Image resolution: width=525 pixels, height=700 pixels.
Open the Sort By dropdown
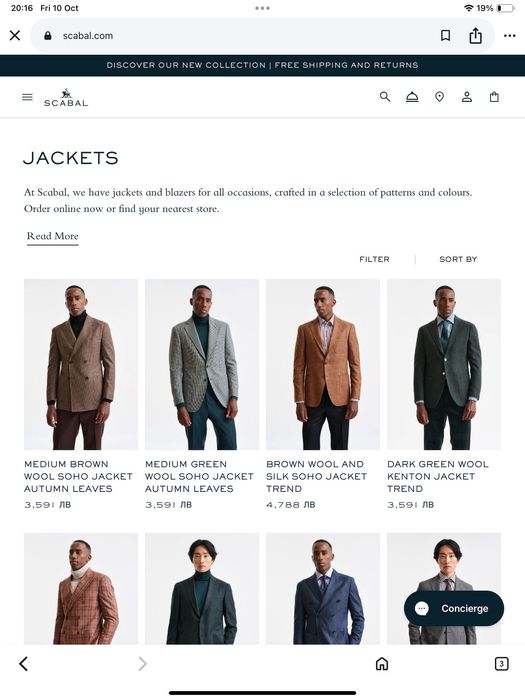(x=458, y=259)
